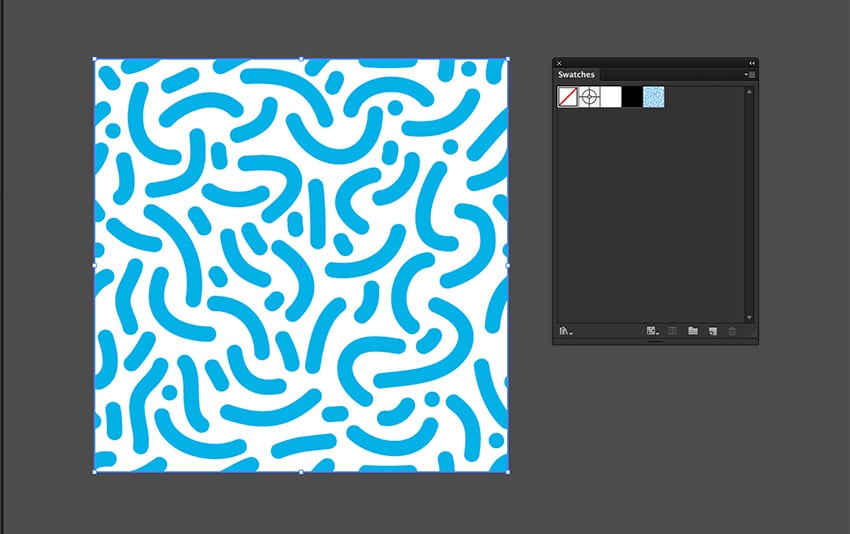The width and height of the screenshot is (850, 534).
Task: Click the top-left selection handle of the artwork
Action: click(x=94, y=59)
